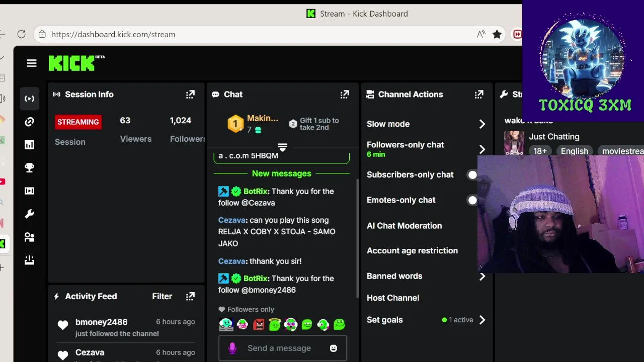The height and width of the screenshot is (362, 644).
Task: Click the STREAMING status badge
Action: click(x=78, y=122)
